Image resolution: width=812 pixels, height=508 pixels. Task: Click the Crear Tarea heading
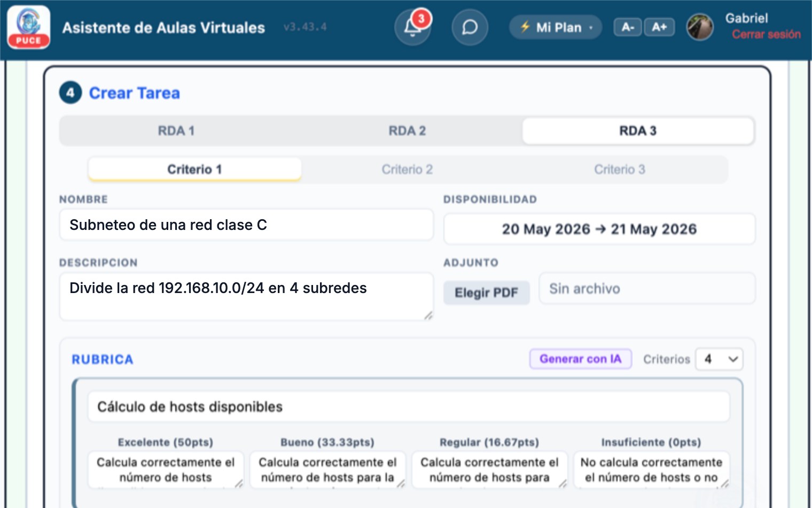coord(134,93)
